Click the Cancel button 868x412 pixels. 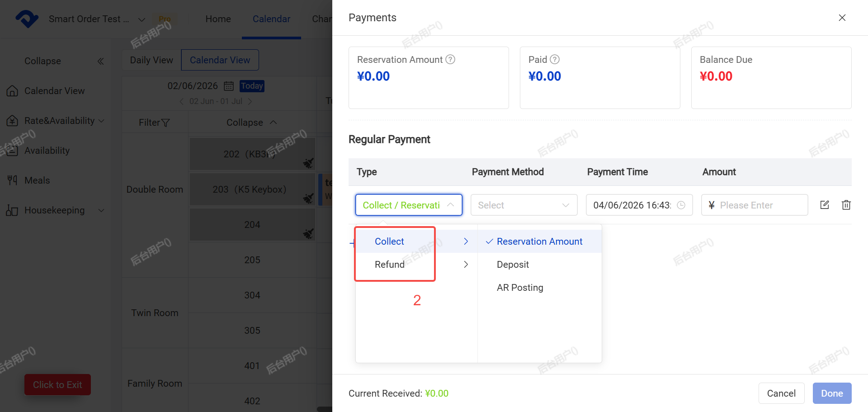click(781, 393)
